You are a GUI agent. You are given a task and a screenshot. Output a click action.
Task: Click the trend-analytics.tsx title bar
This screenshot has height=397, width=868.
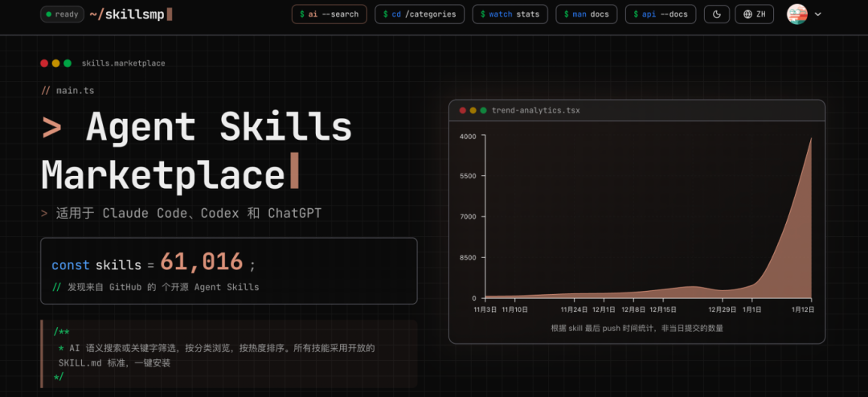[x=637, y=110]
